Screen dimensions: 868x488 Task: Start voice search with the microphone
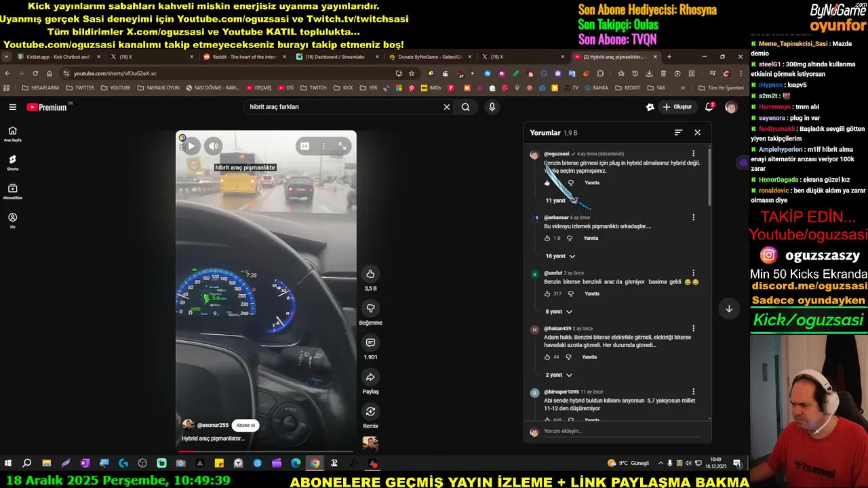coord(492,107)
